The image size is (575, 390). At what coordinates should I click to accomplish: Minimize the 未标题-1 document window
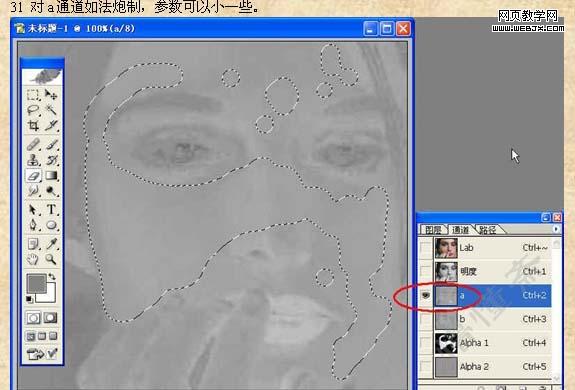[x=370, y=29]
